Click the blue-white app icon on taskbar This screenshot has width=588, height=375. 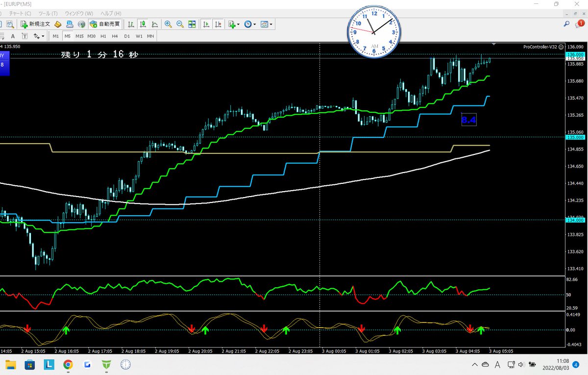[x=87, y=364]
